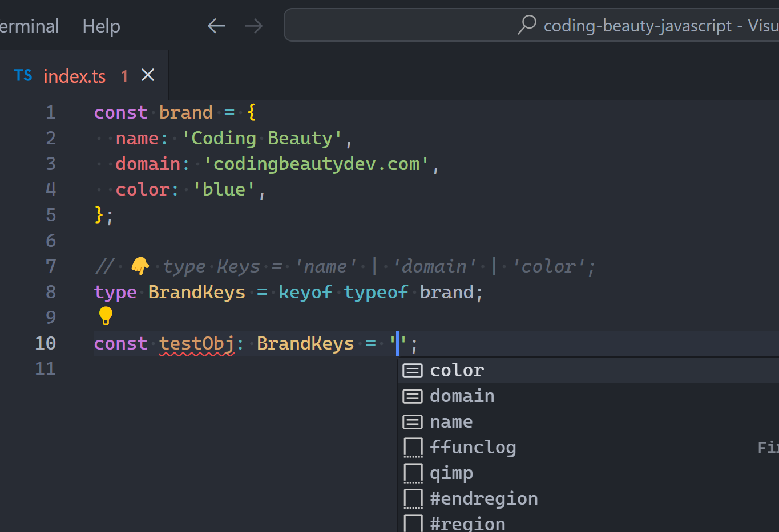Click the TS language icon on the tab
The width and height of the screenshot is (779, 532).
pyautogui.click(x=23, y=75)
